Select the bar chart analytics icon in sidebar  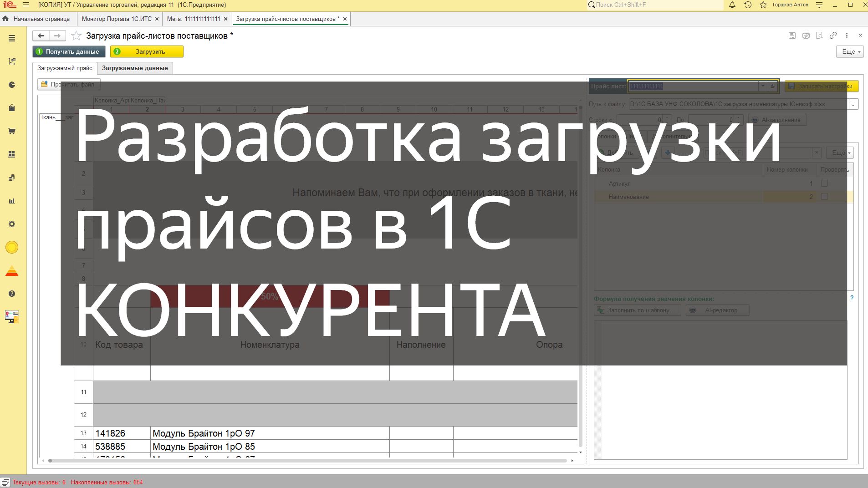coord(12,200)
